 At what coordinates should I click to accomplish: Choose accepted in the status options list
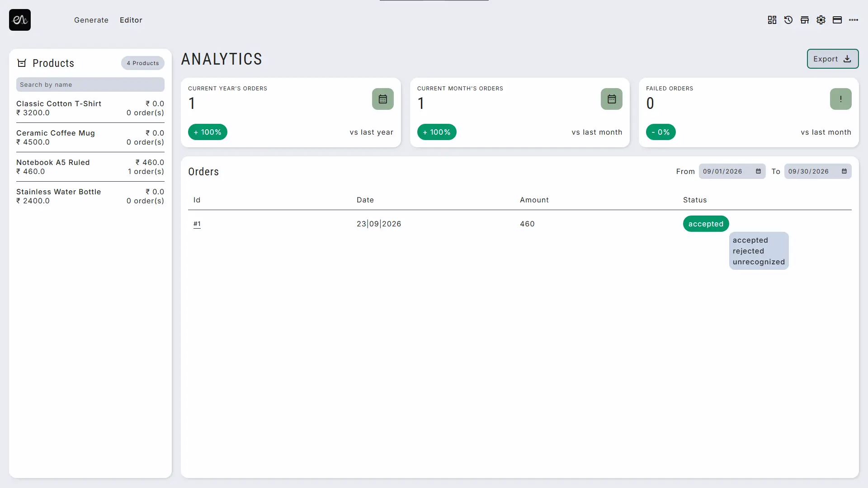point(750,240)
